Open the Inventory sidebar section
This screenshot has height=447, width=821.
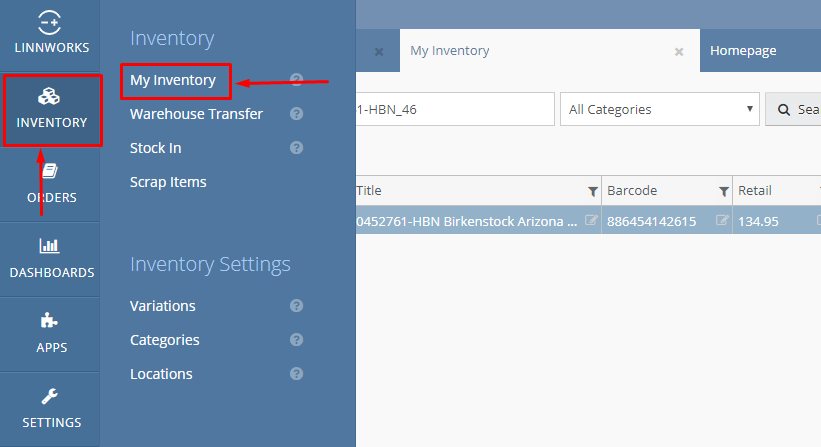pyautogui.click(x=51, y=110)
